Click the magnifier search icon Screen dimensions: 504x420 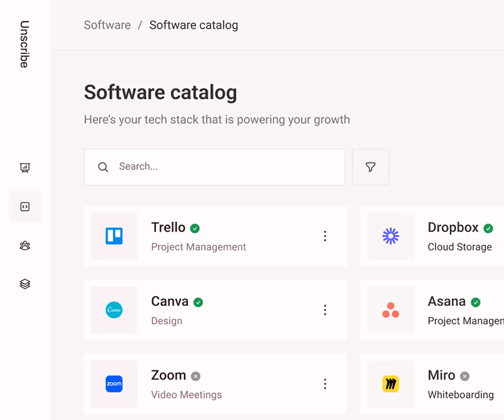pos(103,167)
